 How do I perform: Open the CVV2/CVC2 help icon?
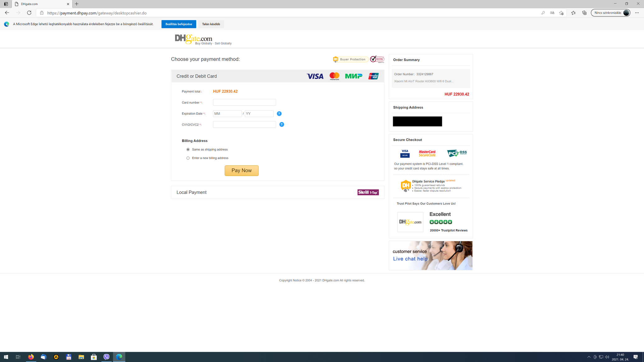(281, 125)
